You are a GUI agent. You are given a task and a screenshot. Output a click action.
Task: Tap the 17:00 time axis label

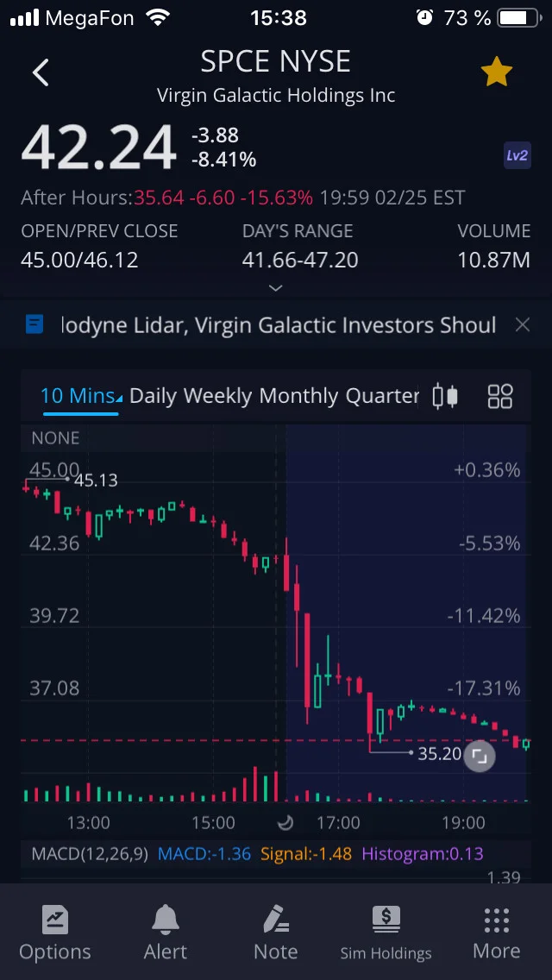tap(338, 822)
